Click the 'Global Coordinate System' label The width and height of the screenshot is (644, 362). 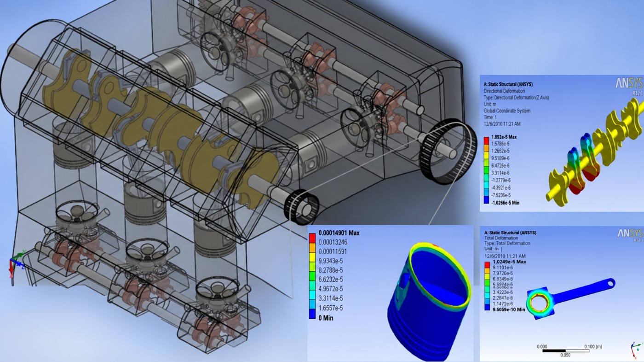pyautogui.click(x=507, y=111)
